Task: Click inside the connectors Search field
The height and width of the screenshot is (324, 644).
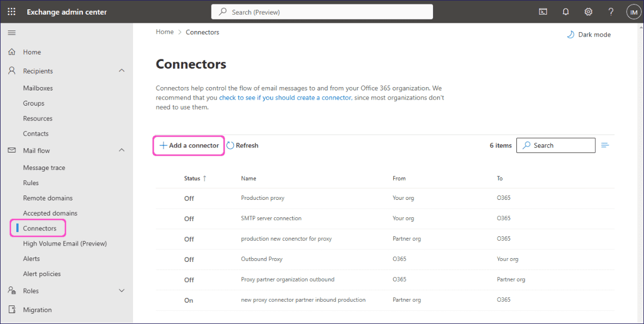Action: coord(556,145)
